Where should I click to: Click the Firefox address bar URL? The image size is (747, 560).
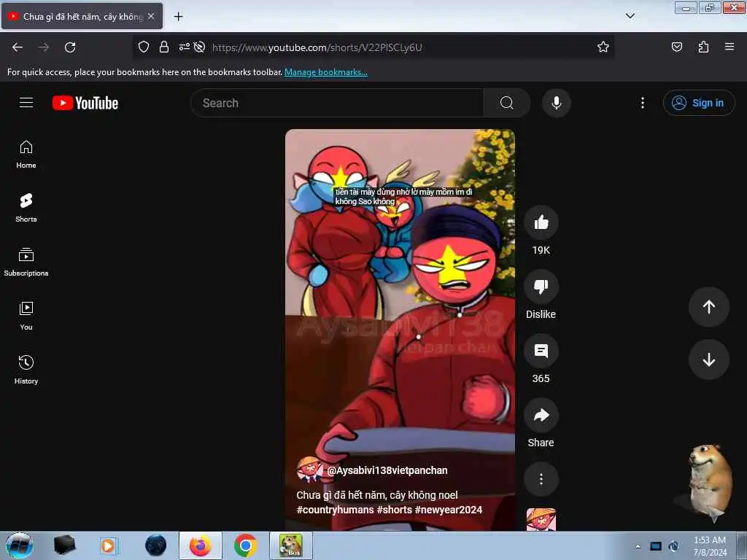317,47
